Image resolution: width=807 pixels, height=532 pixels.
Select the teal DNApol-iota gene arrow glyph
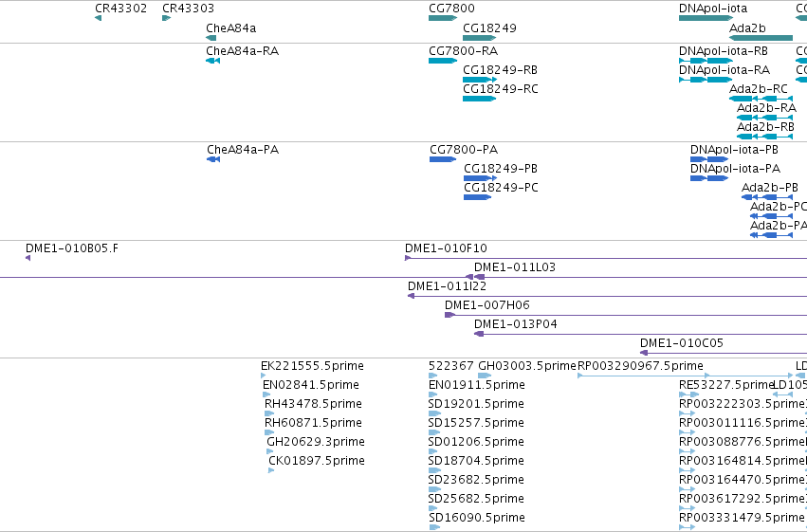tap(706, 19)
